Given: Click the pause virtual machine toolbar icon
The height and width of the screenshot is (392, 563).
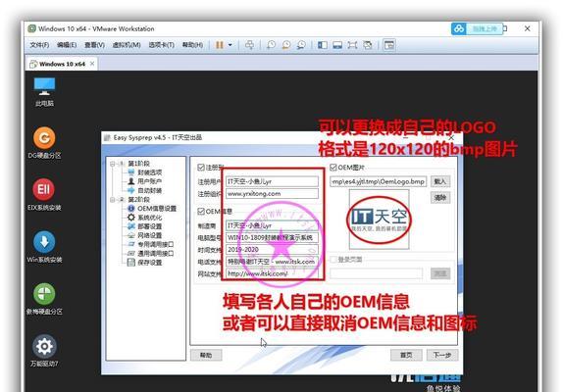Looking at the screenshot, I should pyautogui.click(x=220, y=45).
